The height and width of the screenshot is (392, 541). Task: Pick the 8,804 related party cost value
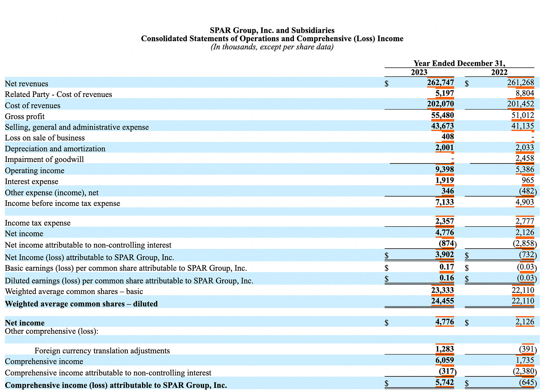pyautogui.click(x=525, y=93)
